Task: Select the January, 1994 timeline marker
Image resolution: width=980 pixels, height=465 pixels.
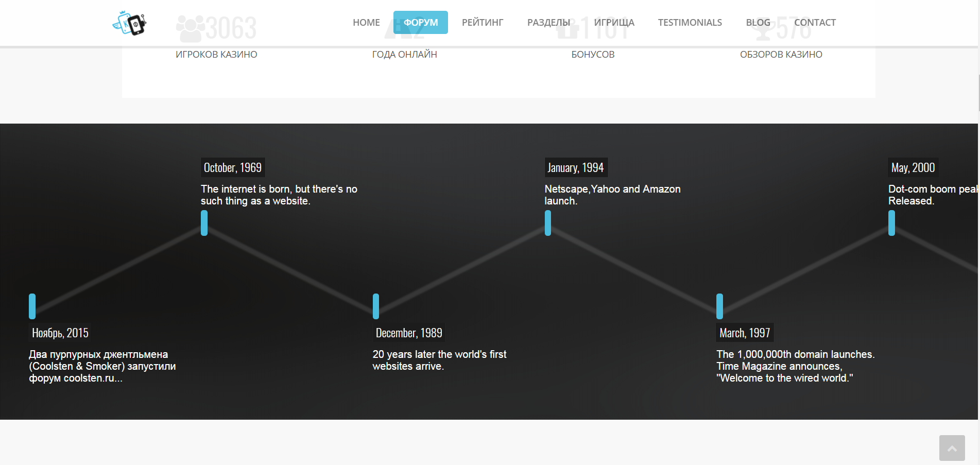Action: (548, 223)
